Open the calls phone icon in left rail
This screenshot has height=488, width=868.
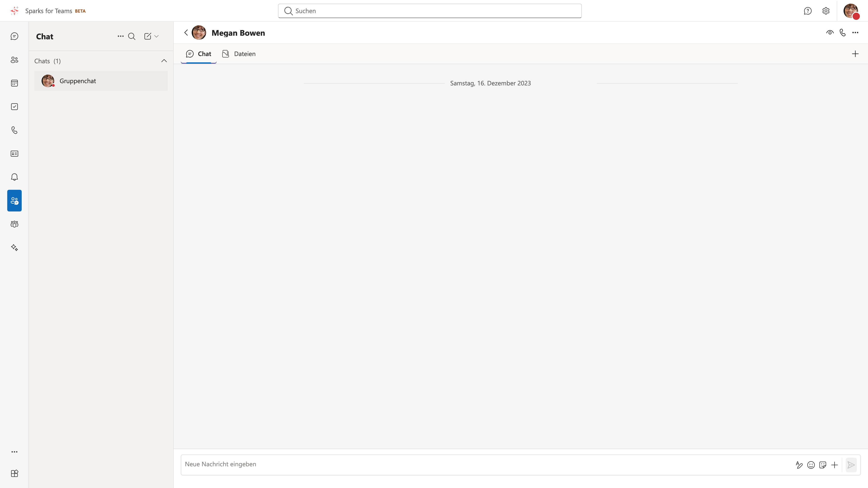(x=14, y=130)
